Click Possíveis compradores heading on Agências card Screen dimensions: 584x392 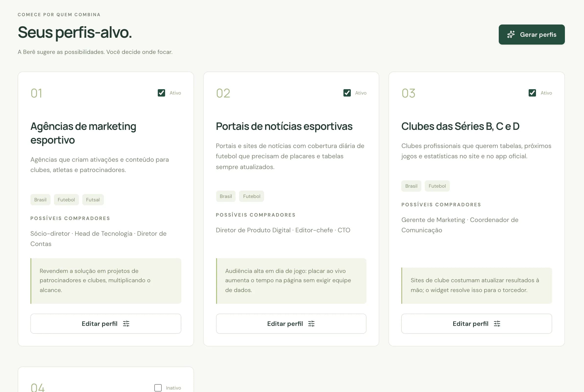pos(70,219)
